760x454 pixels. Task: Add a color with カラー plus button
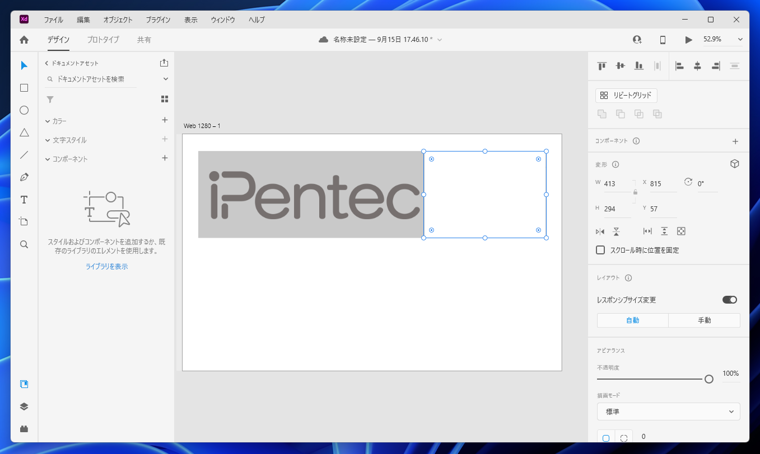coord(165,120)
